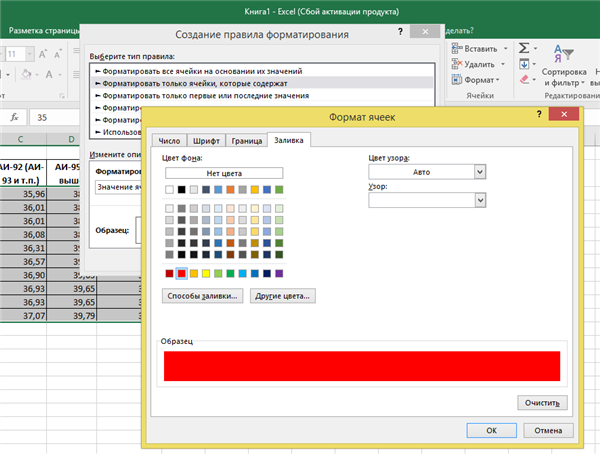The width and height of the screenshot is (600, 454).
Task: Open Sort and Filter tool
Action: pyautogui.click(x=563, y=66)
